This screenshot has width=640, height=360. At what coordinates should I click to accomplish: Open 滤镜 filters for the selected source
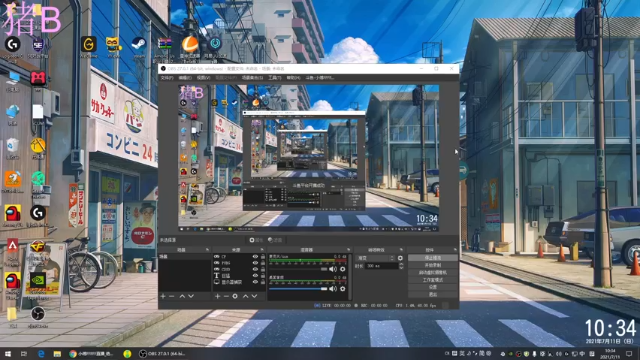coord(275,240)
